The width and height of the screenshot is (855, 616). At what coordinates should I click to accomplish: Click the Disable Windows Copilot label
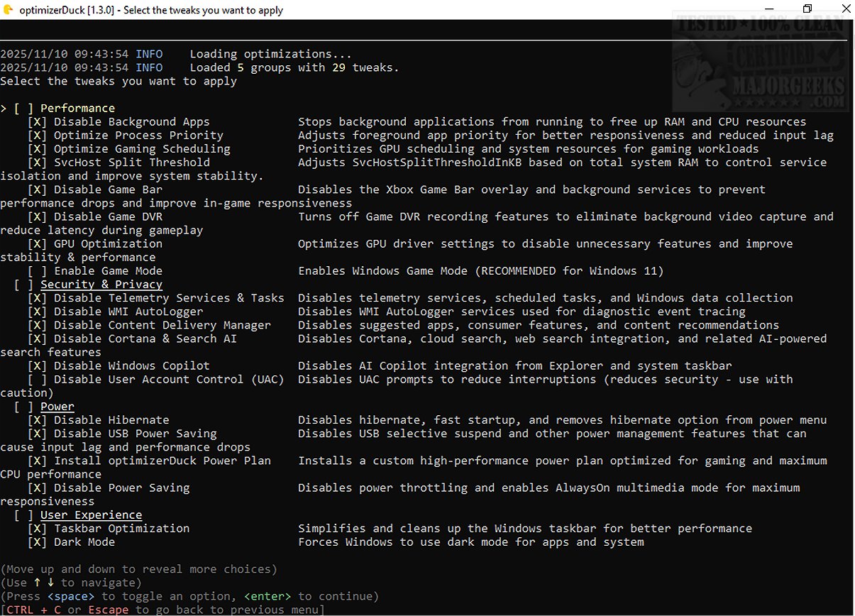(132, 366)
